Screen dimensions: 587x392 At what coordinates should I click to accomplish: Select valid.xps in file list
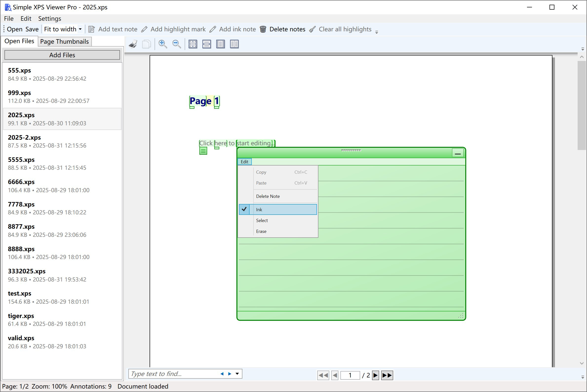62,342
